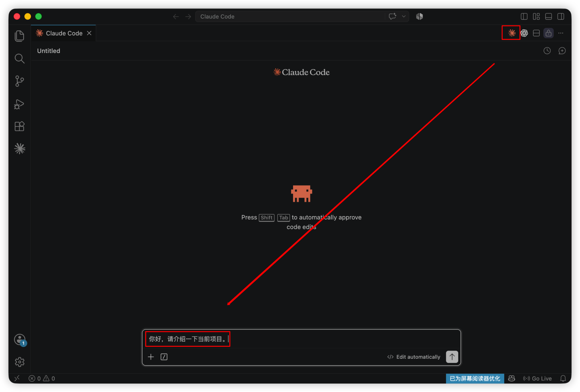Select the Claude Code editor tab

click(63, 33)
